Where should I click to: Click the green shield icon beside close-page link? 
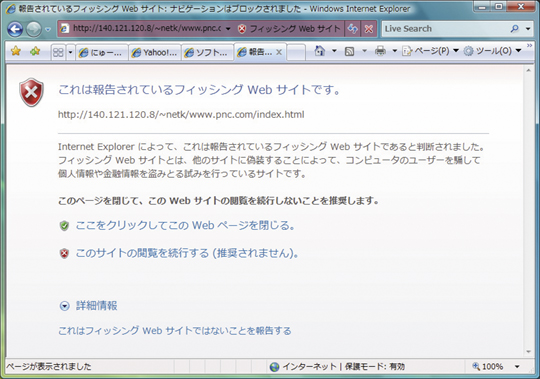(x=64, y=226)
